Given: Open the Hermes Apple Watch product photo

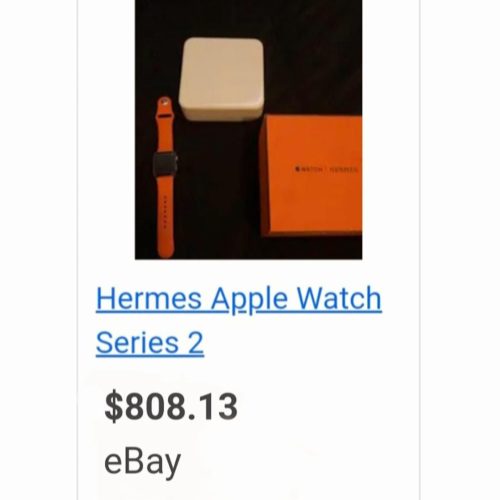Looking at the screenshot, I should pyautogui.click(x=248, y=129).
